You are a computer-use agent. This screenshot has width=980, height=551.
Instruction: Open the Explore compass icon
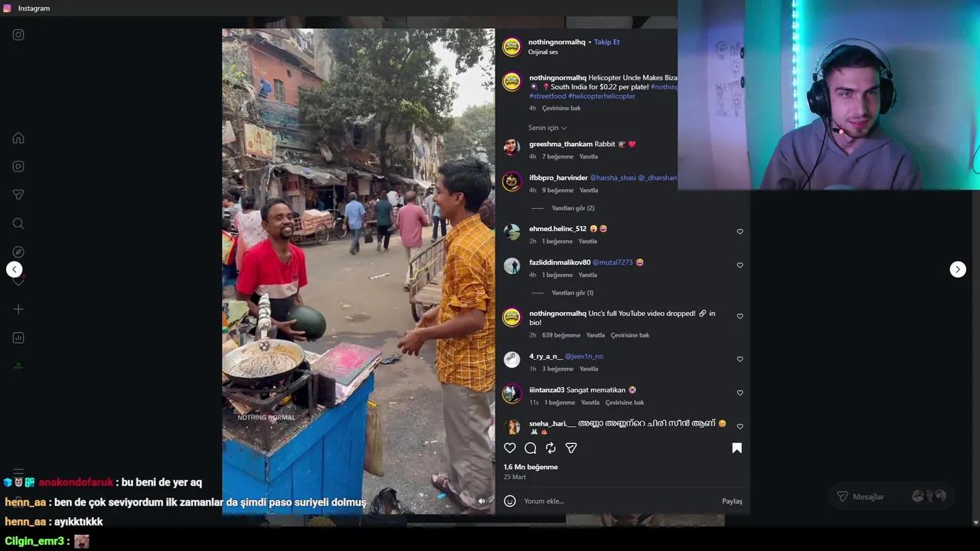point(18,252)
